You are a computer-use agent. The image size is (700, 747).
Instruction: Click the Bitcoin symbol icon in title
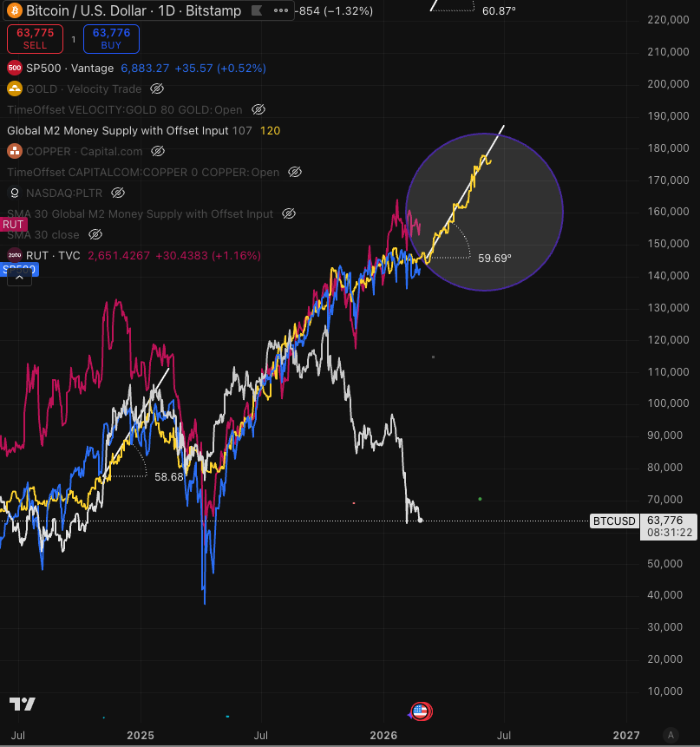click(x=15, y=10)
